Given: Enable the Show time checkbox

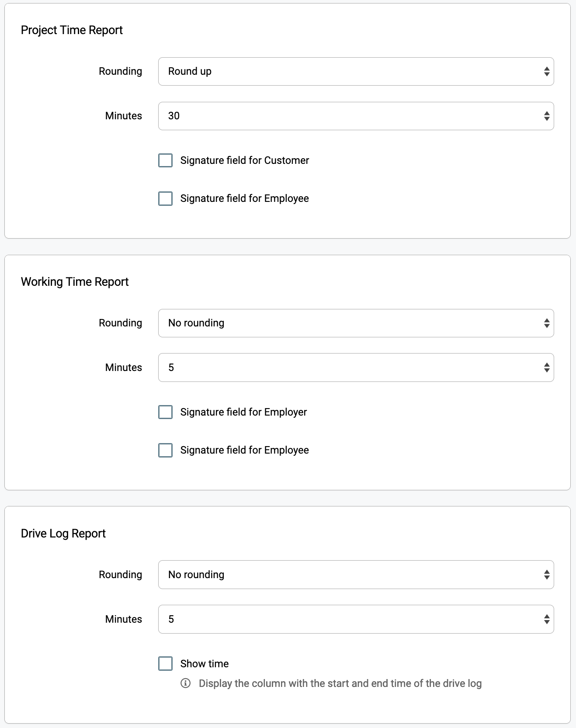Looking at the screenshot, I should [165, 663].
